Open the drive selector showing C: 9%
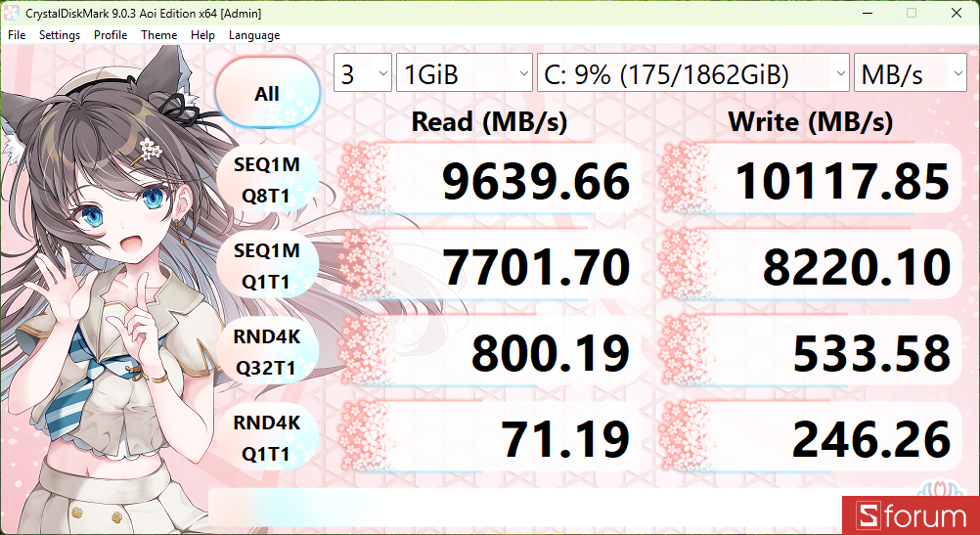 tap(693, 73)
